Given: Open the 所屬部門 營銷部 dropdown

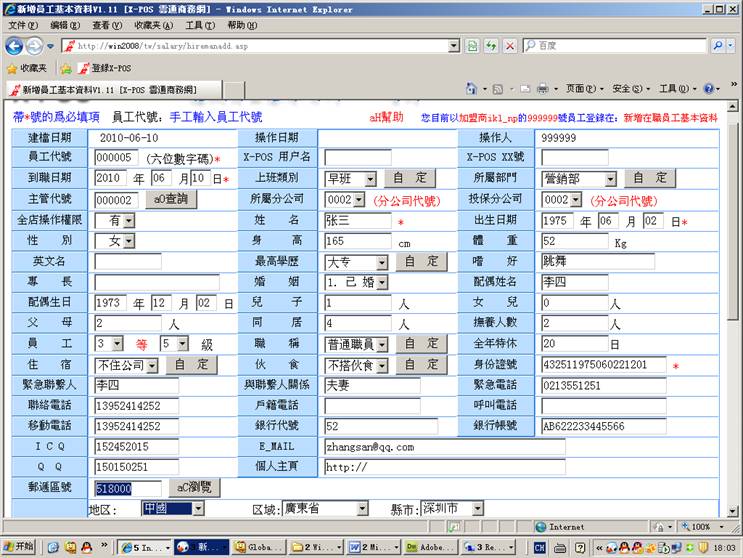Looking at the screenshot, I should 609,179.
